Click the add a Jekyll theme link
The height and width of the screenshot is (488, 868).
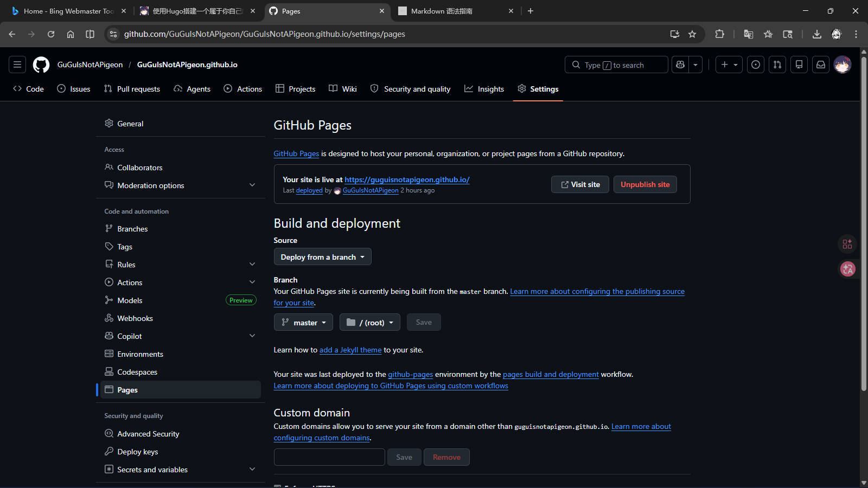pos(350,350)
